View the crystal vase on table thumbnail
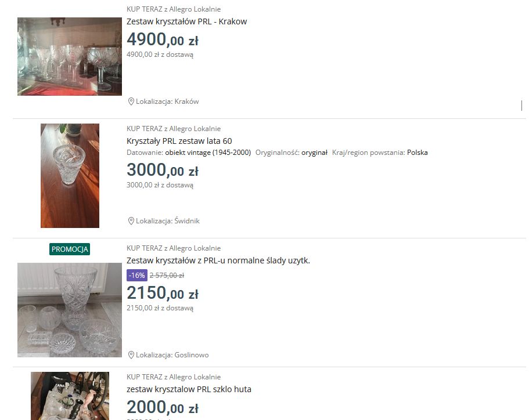 click(70, 176)
